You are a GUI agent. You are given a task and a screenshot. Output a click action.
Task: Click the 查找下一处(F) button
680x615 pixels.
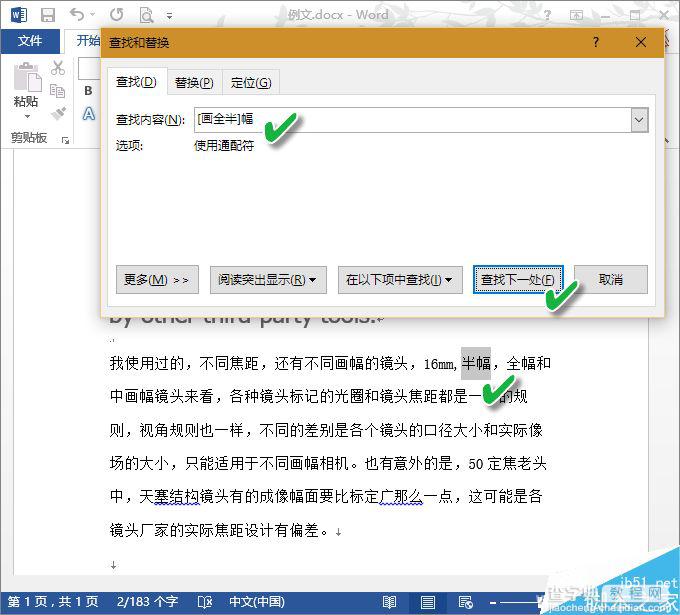click(518, 280)
